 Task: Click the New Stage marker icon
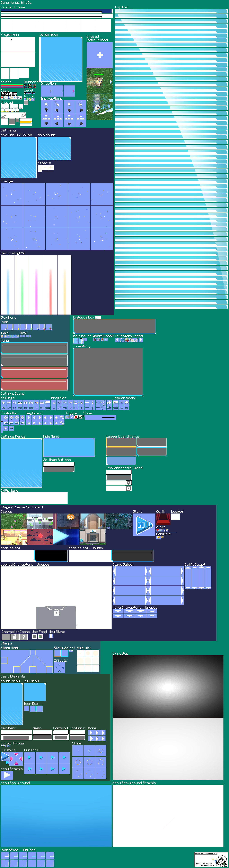pyautogui.click(x=51, y=636)
